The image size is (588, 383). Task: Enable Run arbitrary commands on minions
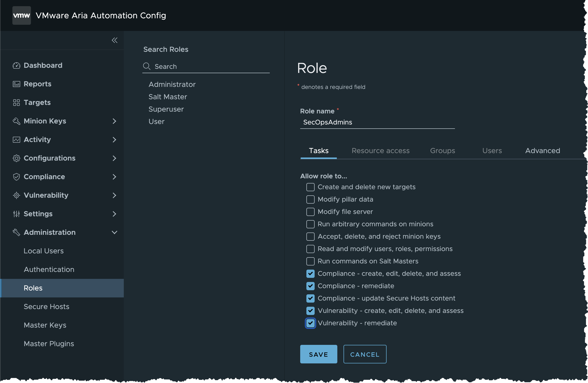click(311, 224)
